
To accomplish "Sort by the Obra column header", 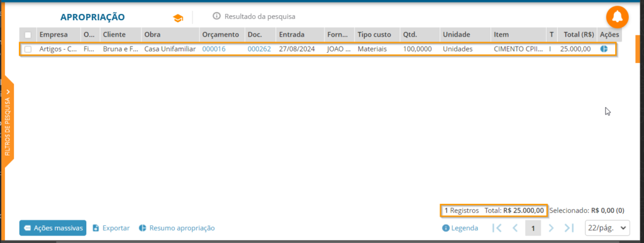I will coord(152,35).
